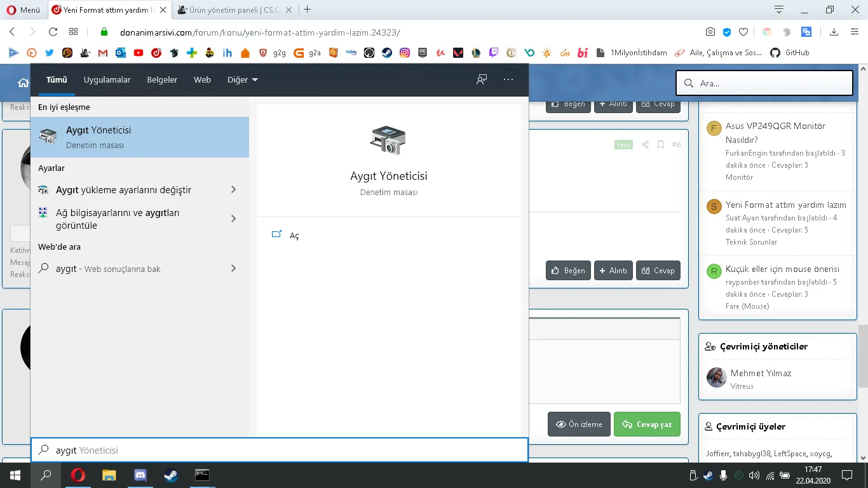Open the Epic Games bookmark
This screenshot has height=488, width=868.
point(423,53)
